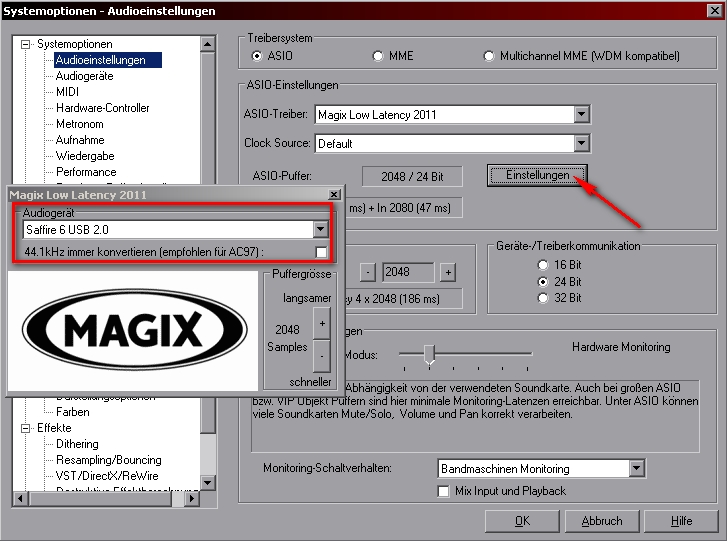This screenshot has height=541, width=727.
Task: Increase Puffergrösse with plus button
Action: (x=322, y=323)
